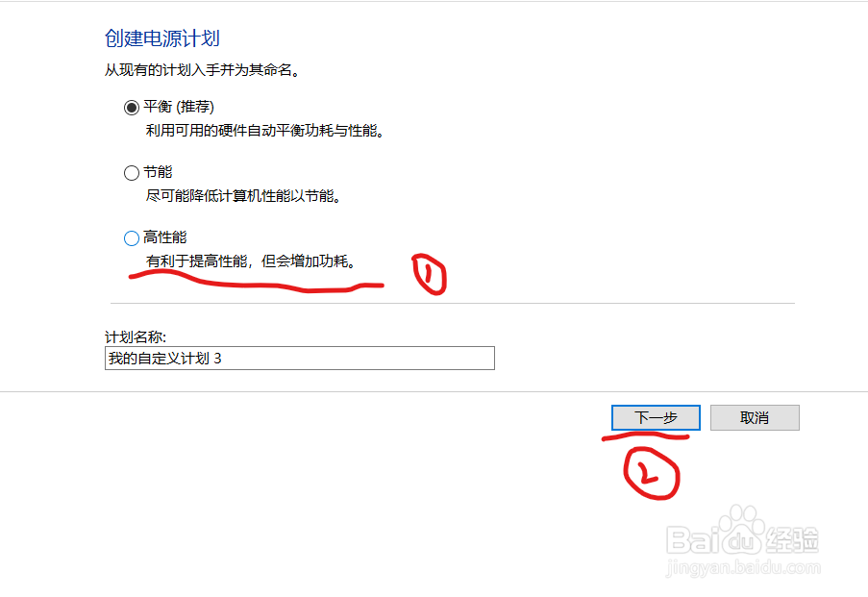This screenshot has width=868, height=597.
Task: Click the 从现有的计划入手并为其命名 subtitle
Action: (x=203, y=70)
